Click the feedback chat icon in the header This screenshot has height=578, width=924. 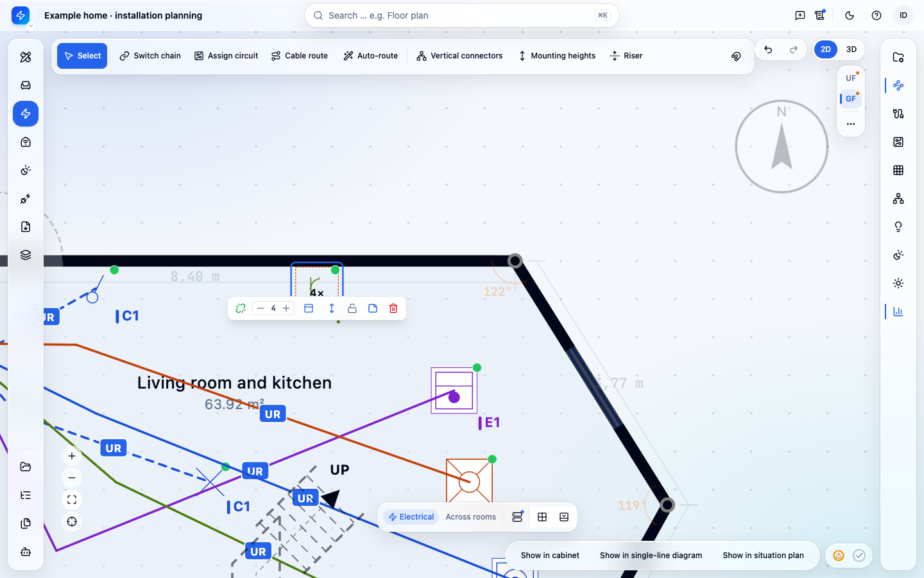800,15
